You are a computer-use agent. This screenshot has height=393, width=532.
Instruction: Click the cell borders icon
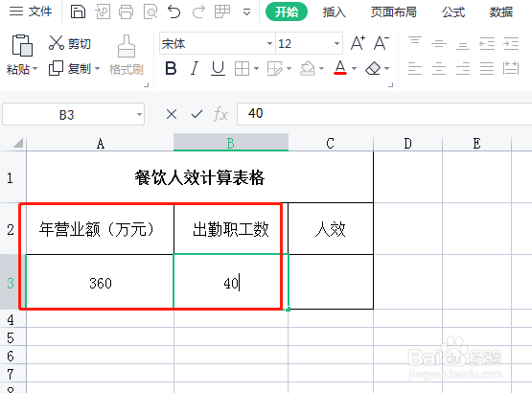click(242, 69)
